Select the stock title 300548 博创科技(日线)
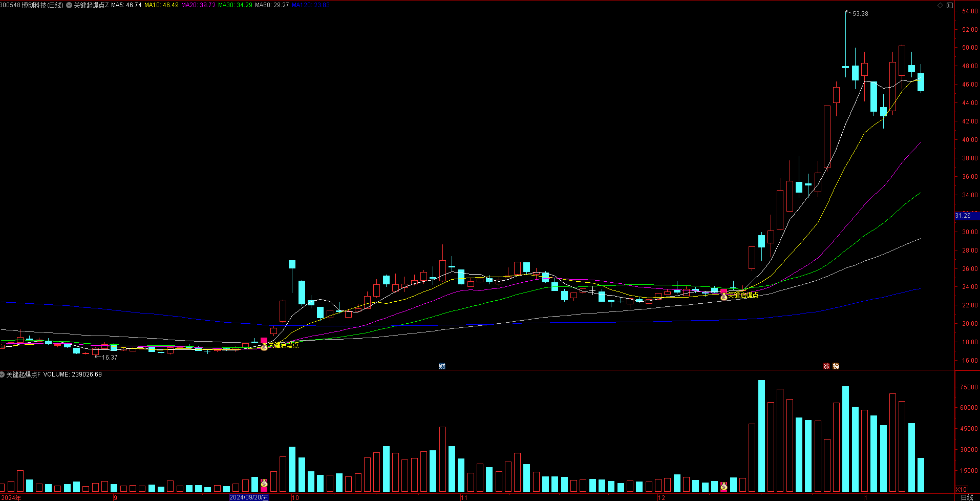This screenshot has width=980, height=501. pyautogui.click(x=32, y=5)
